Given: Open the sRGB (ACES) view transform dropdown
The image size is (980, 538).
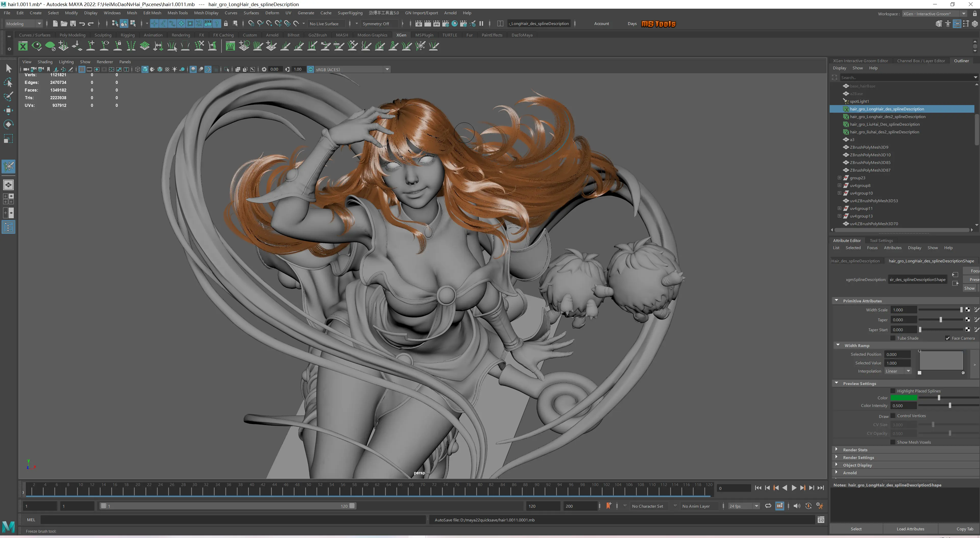Looking at the screenshot, I should point(352,69).
